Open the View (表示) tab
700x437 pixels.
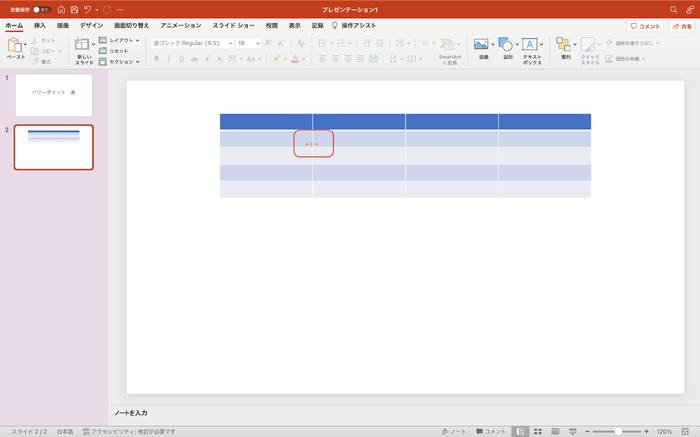click(295, 25)
